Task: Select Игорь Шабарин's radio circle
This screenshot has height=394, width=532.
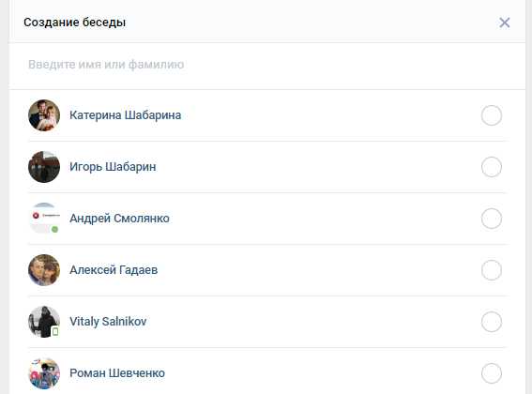Action: pyautogui.click(x=492, y=167)
